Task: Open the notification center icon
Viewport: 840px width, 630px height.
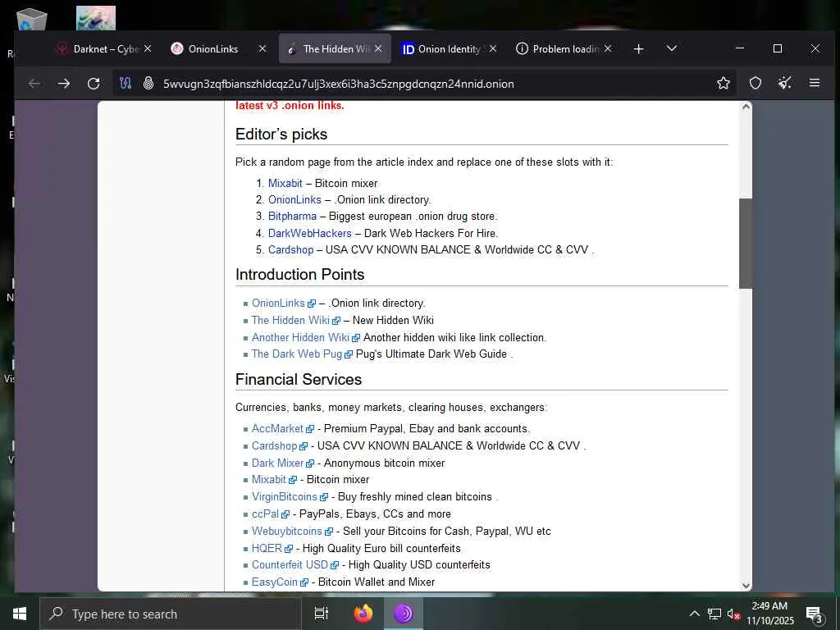Action: (814, 614)
